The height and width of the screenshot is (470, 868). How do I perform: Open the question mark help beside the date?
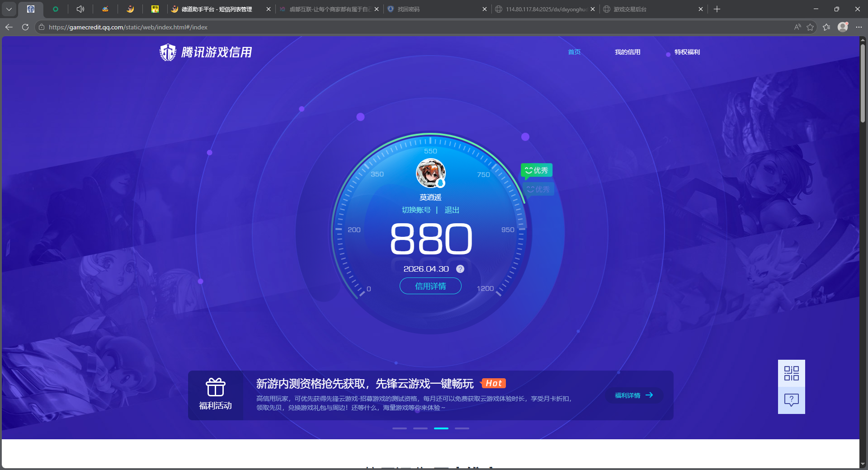(x=460, y=269)
